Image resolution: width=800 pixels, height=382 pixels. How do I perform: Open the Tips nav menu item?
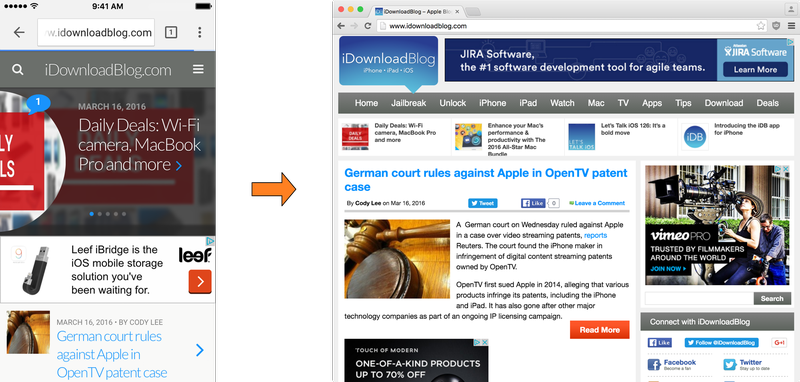[x=683, y=103]
